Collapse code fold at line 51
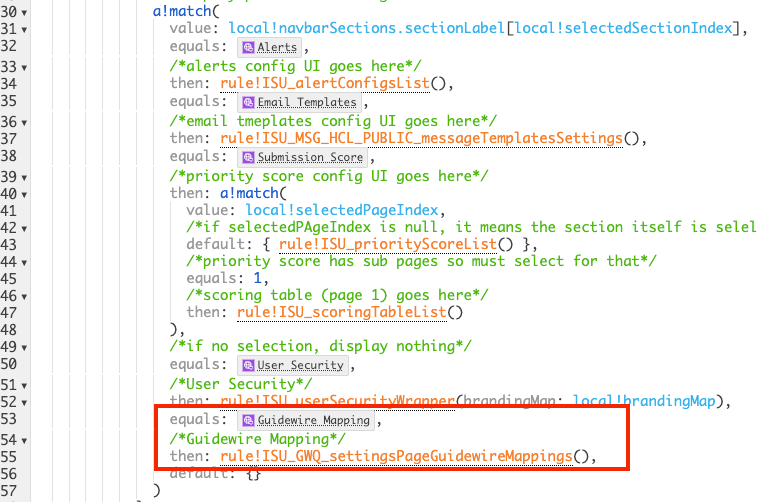The height and width of the screenshot is (502, 757). tap(24, 386)
